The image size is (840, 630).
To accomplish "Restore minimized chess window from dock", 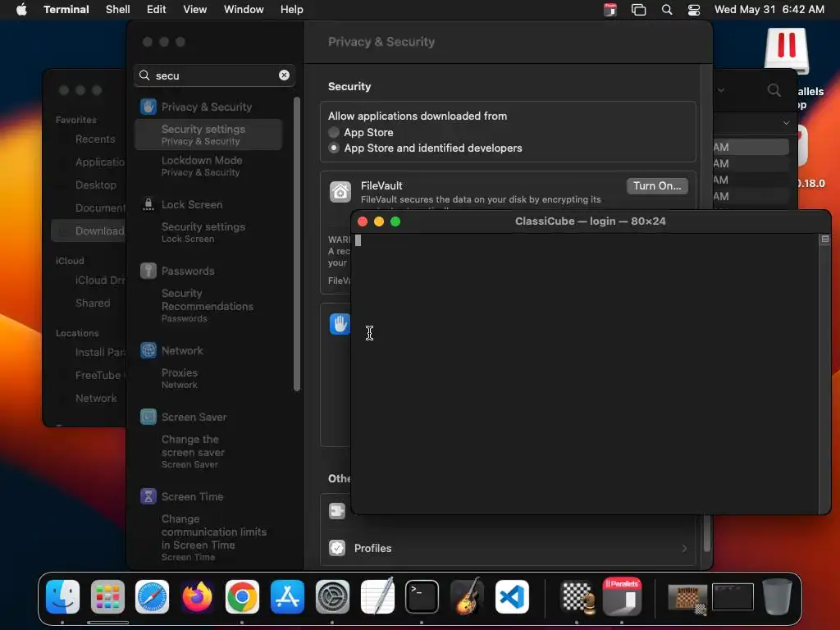I will 688,597.
